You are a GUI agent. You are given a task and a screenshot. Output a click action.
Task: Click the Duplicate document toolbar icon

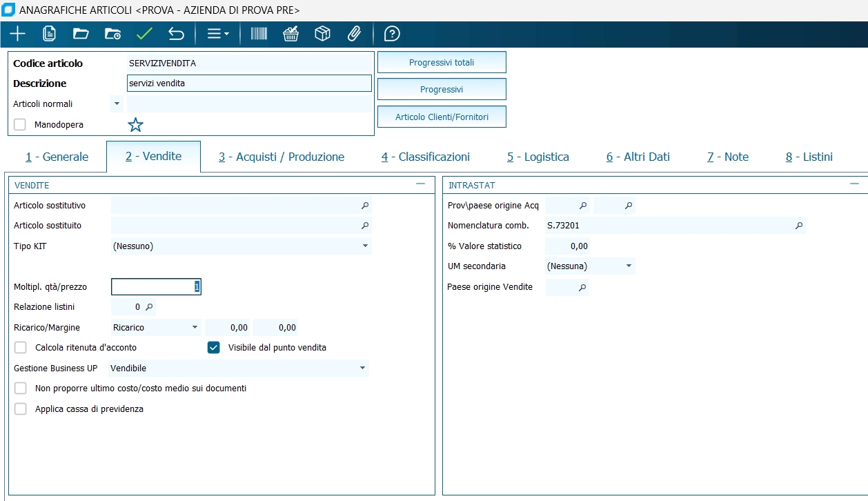click(x=49, y=34)
